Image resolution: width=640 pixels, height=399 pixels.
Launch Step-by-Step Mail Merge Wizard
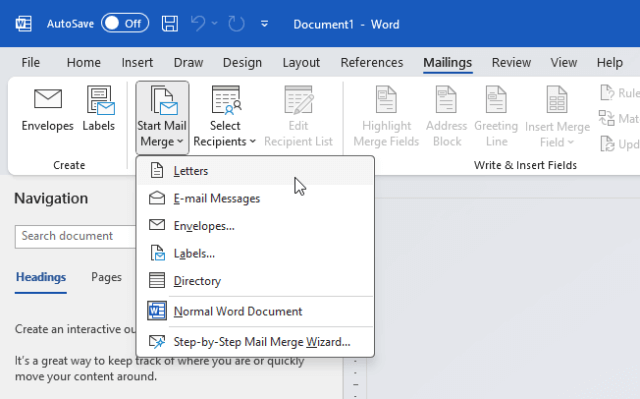coord(256,342)
